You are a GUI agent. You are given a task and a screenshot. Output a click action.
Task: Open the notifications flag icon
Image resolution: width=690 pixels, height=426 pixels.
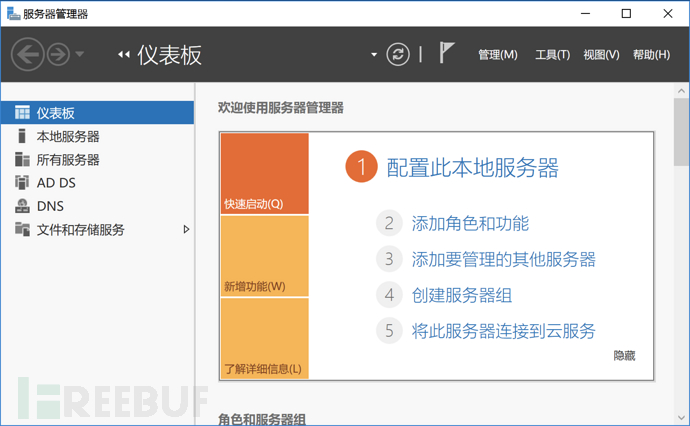447,54
